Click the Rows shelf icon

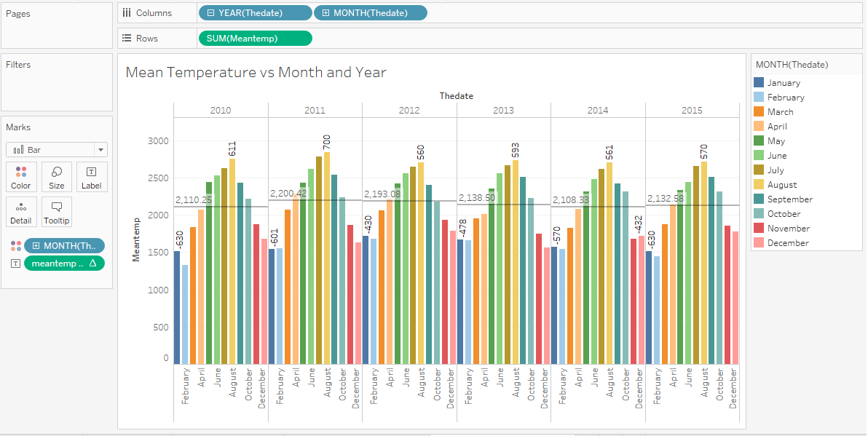pyautogui.click(x=127, y=39)
